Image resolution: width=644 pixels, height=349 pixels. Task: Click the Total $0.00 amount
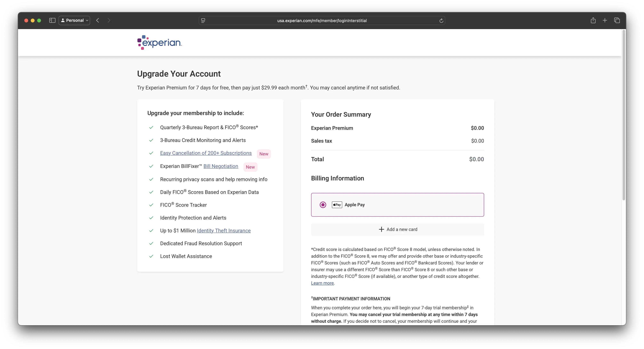[x=476, y=159]
